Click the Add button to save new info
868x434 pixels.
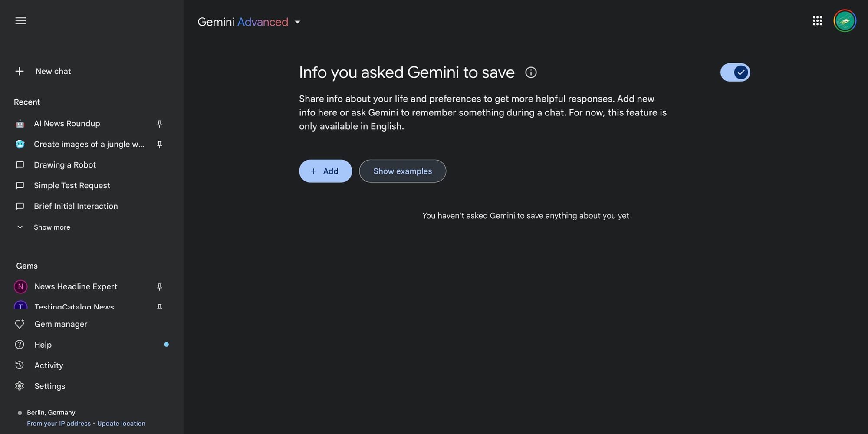click(x=325, y=171)
